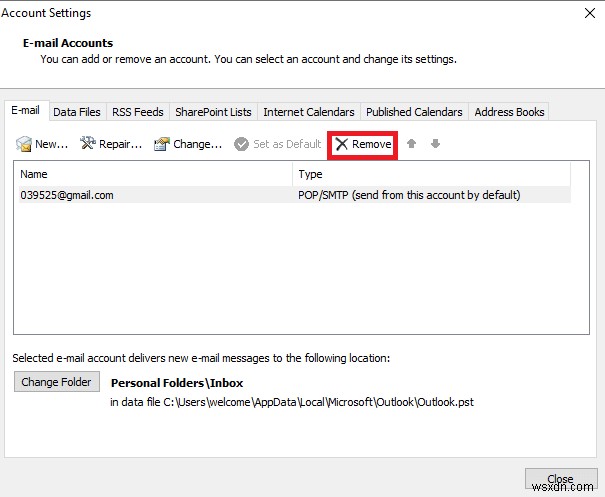Move account down with arrow icon
Screen dimensions: 605x497
point(435,144)
